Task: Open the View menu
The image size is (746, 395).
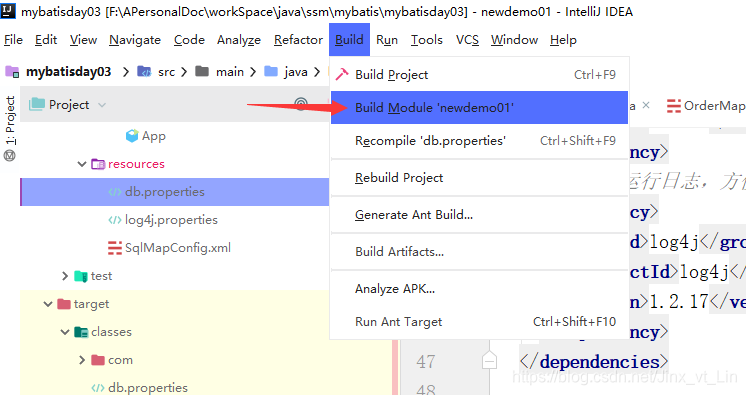Action: coord(83,40)
